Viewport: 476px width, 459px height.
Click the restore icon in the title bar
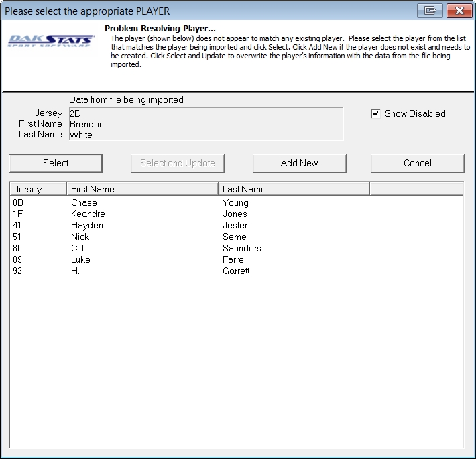[430, 11]
